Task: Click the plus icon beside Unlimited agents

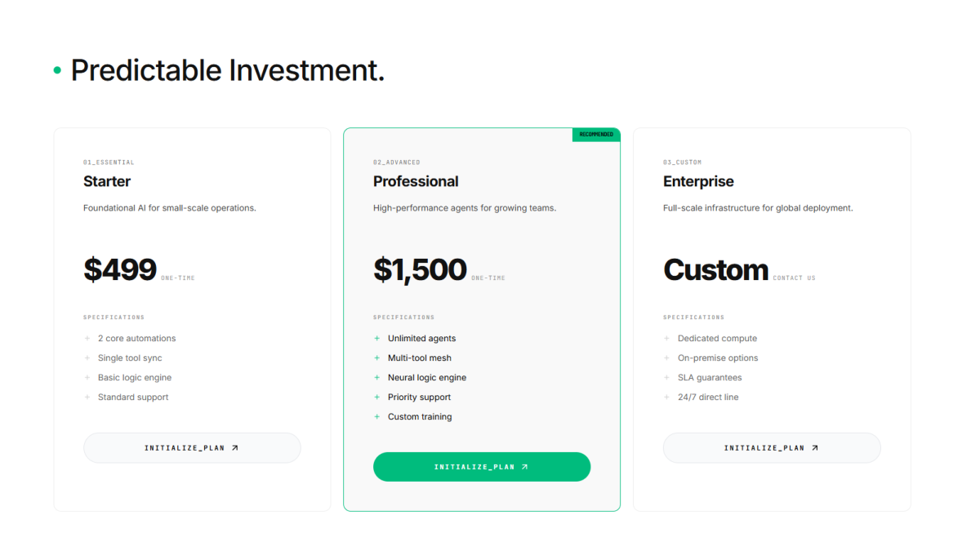Action: [x=377, y=338]
